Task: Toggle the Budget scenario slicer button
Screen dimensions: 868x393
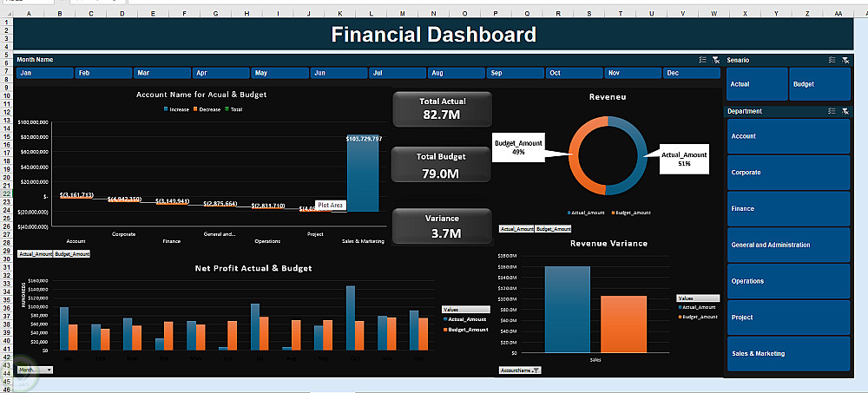Action: click(819, 84)
